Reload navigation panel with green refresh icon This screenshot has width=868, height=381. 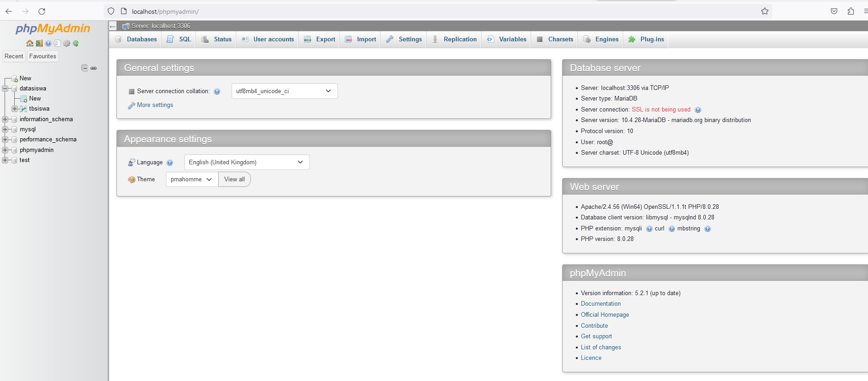76,43
